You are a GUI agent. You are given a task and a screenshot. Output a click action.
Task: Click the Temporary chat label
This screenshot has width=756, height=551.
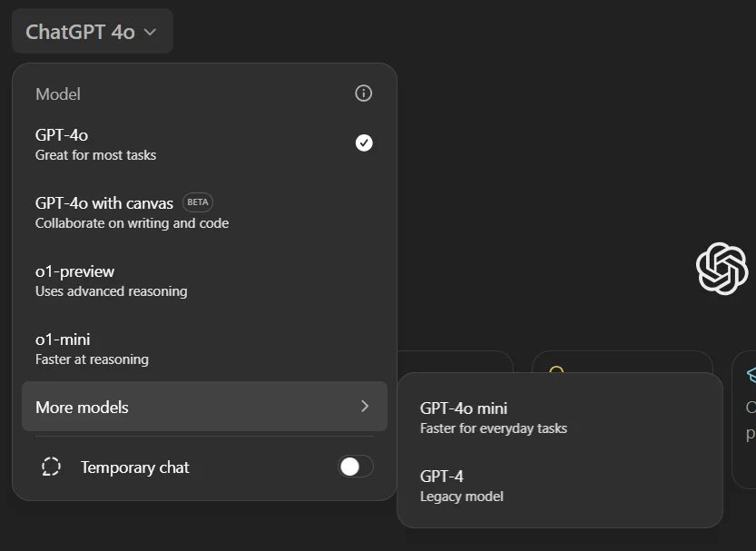point(135,467)
